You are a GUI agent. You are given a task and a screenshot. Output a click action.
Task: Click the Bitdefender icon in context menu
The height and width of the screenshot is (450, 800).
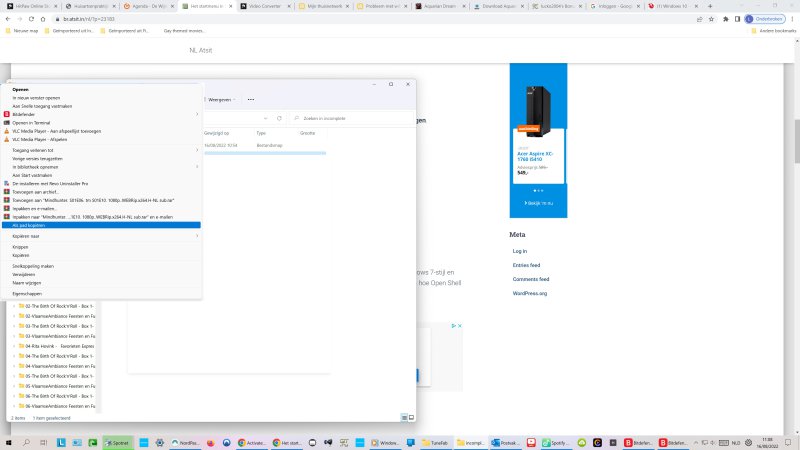pos(7,114)
